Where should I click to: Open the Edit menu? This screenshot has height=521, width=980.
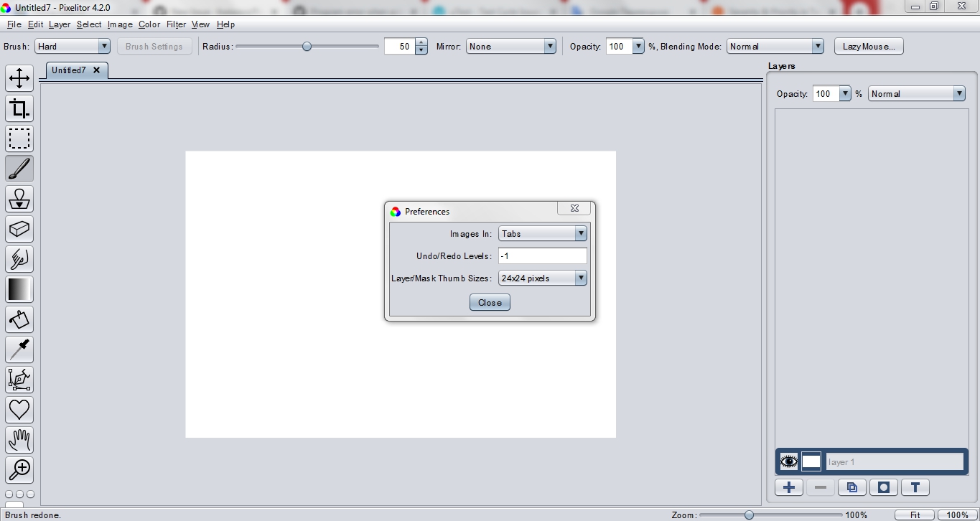[36, 24]
